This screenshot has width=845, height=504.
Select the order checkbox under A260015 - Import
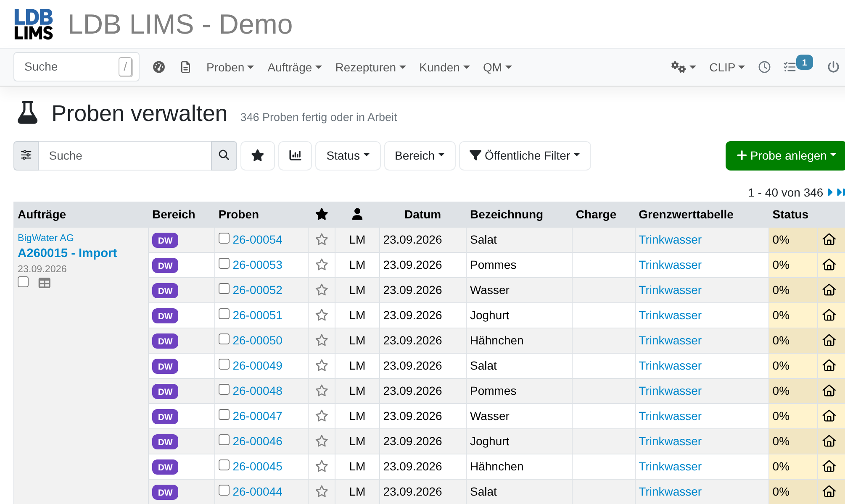tap(23, 282)
